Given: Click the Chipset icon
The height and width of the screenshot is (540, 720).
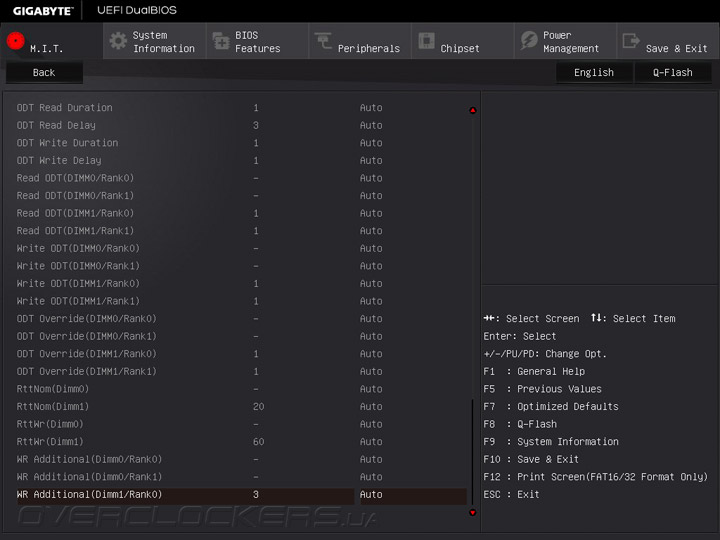Looking at the screenshot, I should tap(427, 41).
